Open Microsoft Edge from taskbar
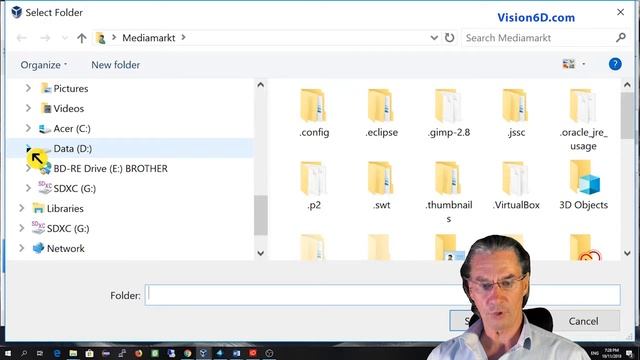The width and height of the screenshot is (640, 360). click(57, 353)
